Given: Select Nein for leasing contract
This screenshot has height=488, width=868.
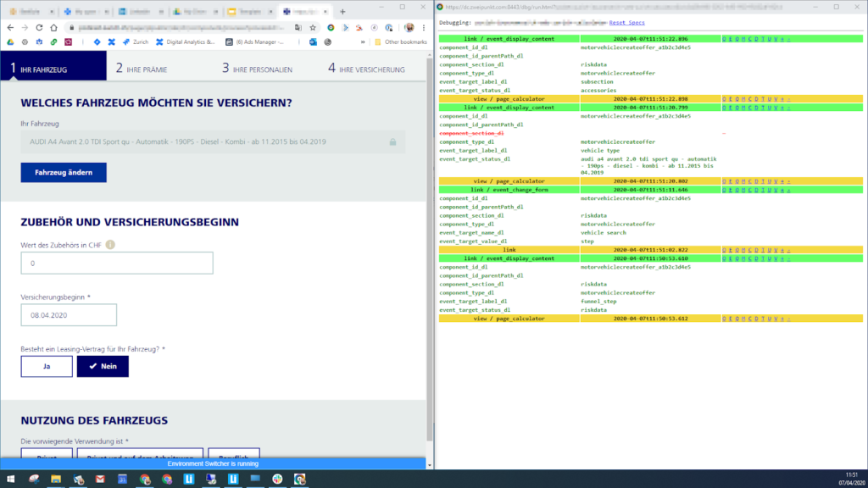Looking at the screenshot, I should point(103,366).
